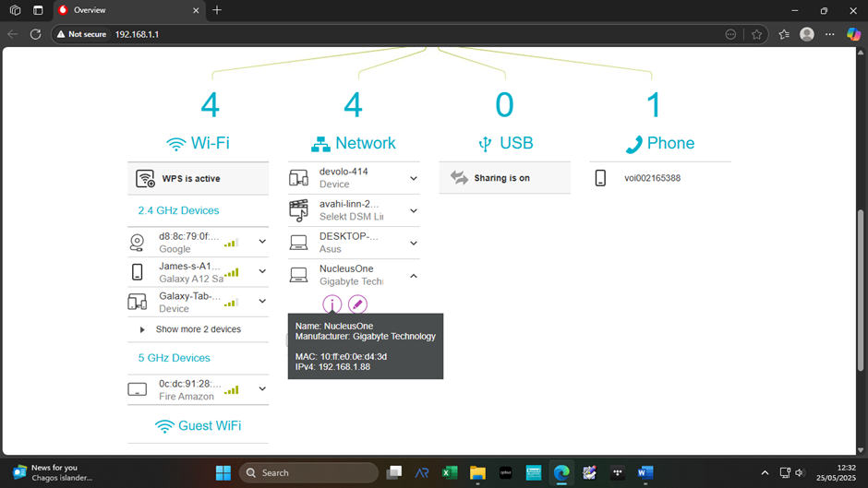Image resolution: width=868 pixels, height=488 pixels.
Task: Open the USB section heading
Action: point(516,143)
